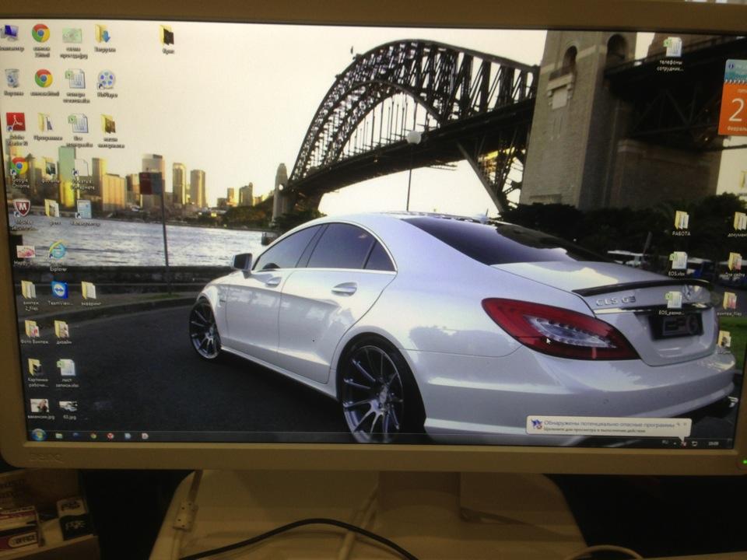Open the 63.jpg image thumbnail
This screenshot has height=560, width=747.
click(68, 407)
